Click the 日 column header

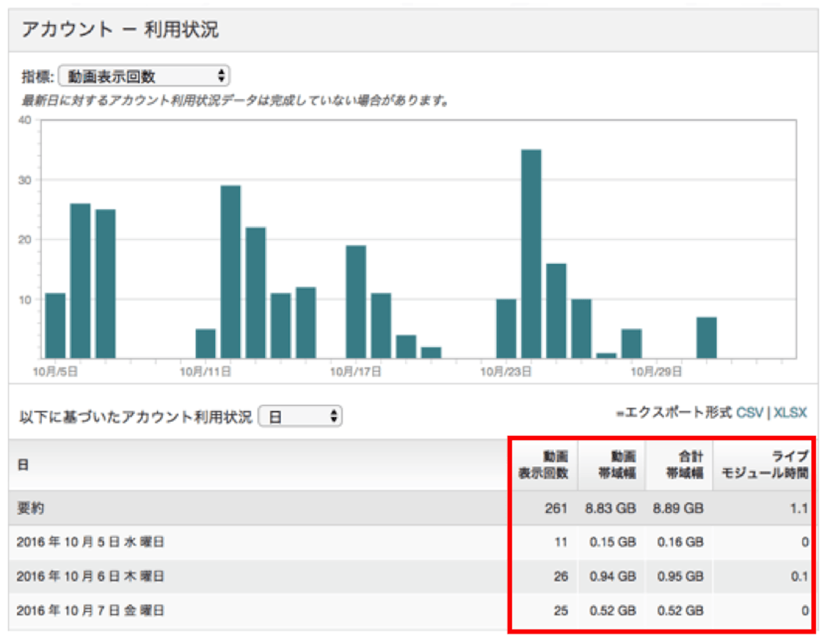click(23, 465)
